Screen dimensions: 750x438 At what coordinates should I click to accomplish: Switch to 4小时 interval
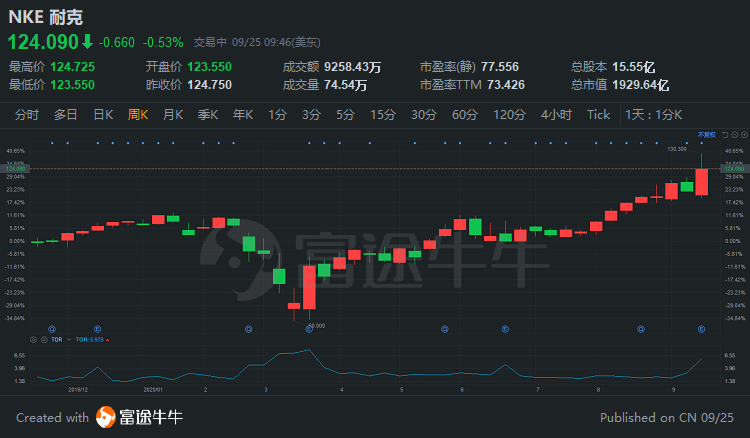[x=556, y=115]
